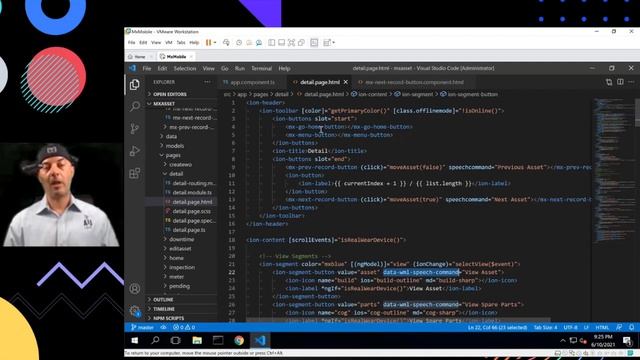Image resolution: width=640 pixels, height=360 pixels.
Task: Click VS Code icon in taskbar
Action: coord(260,340)
